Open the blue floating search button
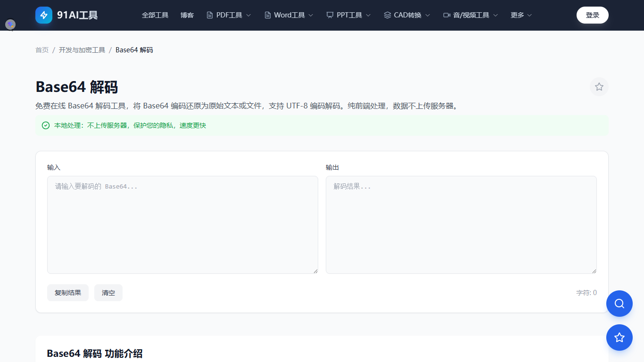This screenshot has width=644, height=362. [x=619, y=304]
